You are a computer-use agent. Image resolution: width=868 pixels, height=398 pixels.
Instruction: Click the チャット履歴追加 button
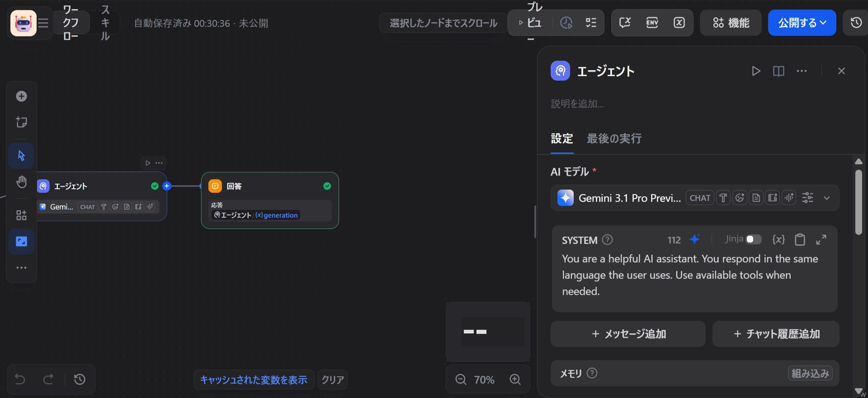click(776, 334)
